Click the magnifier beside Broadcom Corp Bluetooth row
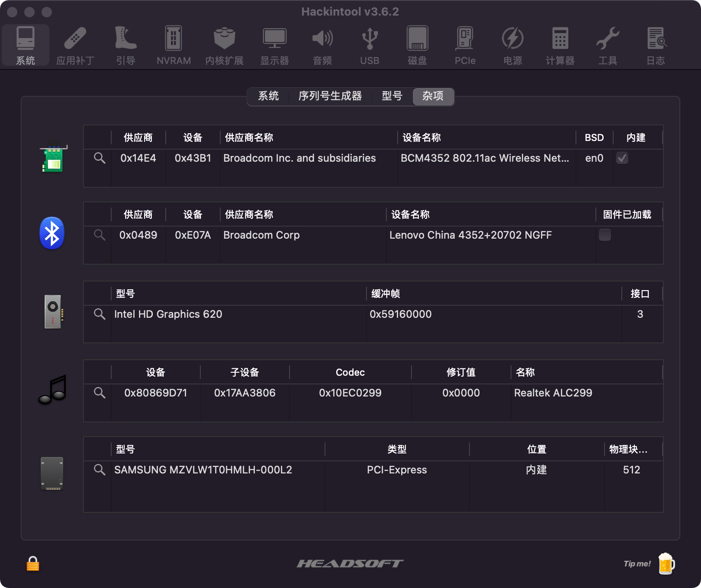Image resolution: width=701 pixels, height=588 pixels. pyautogui.click(x=100, y=235)
